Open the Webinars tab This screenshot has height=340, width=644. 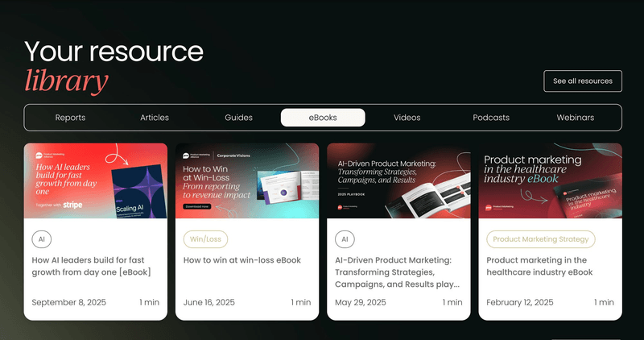click(575, 118)
